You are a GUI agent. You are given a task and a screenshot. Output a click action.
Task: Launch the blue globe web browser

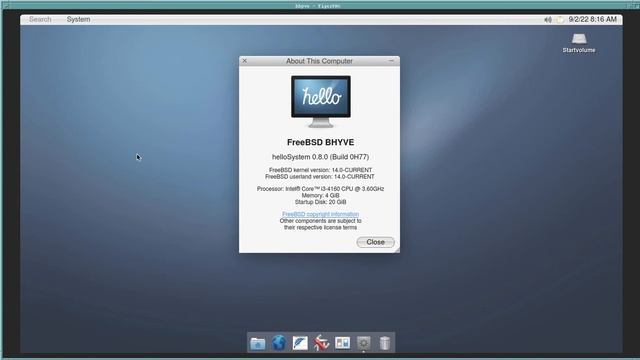[x=279, y=343]
